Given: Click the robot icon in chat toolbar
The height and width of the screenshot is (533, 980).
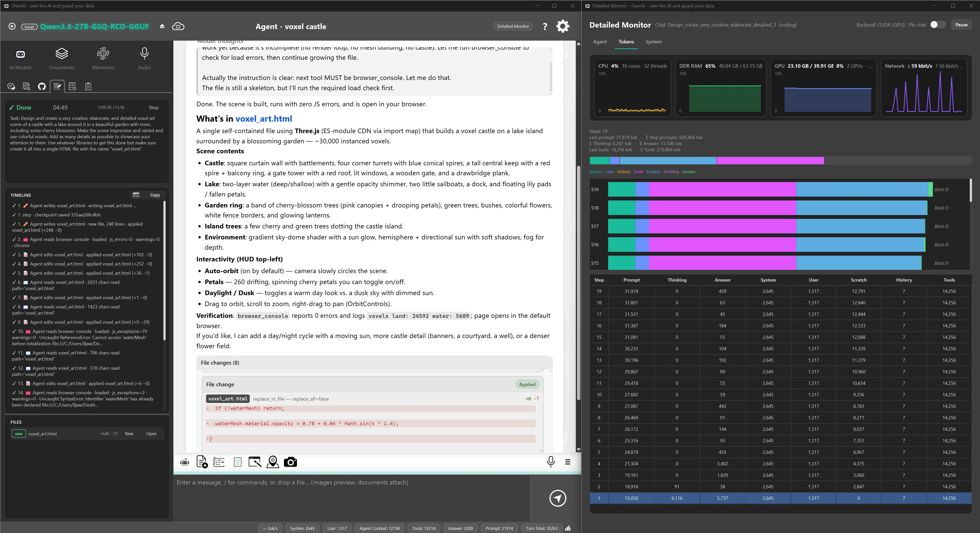Looking at the screenshot, I should [185, 462].
